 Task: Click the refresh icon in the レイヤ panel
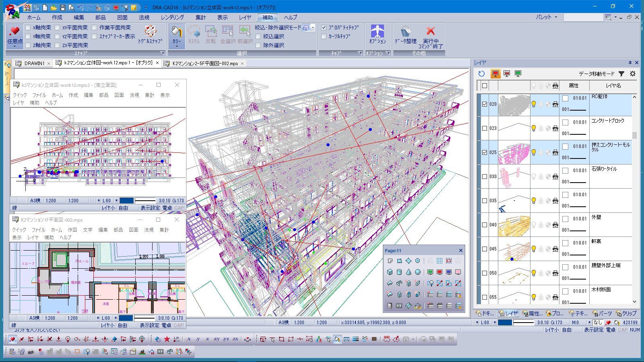coord(481,74)
